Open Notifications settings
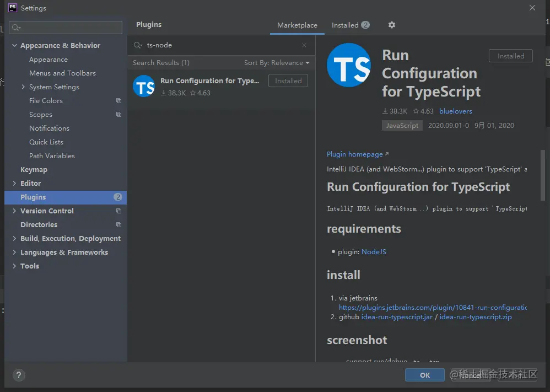The image size is (550, 392). pyautogui.click(x=49, y=128)
